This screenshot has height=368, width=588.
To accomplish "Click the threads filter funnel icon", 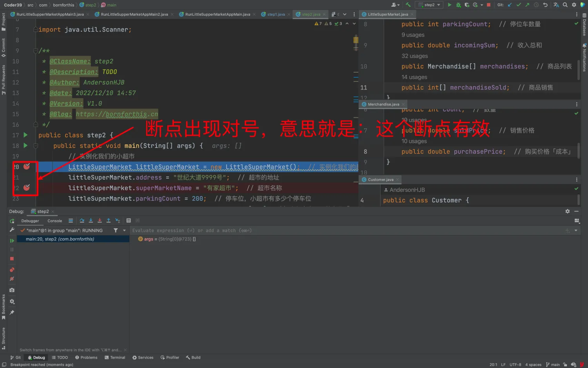I will (x=116, y=230).
